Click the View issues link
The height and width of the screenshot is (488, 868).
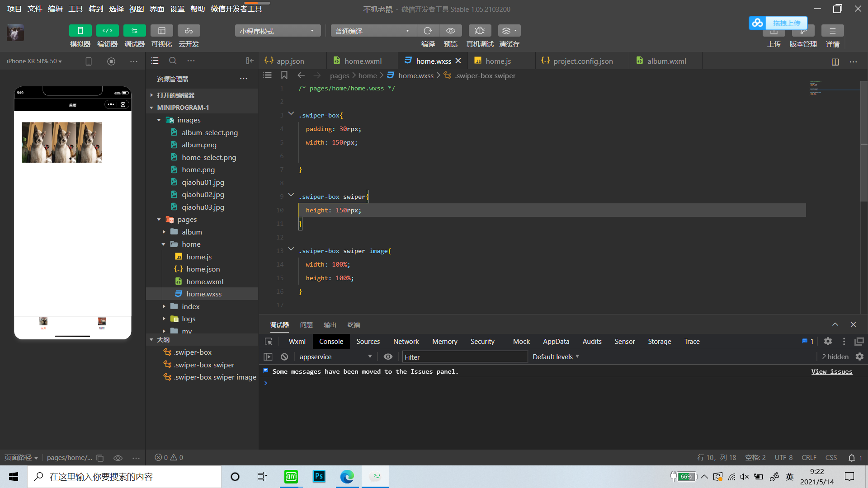831,371
